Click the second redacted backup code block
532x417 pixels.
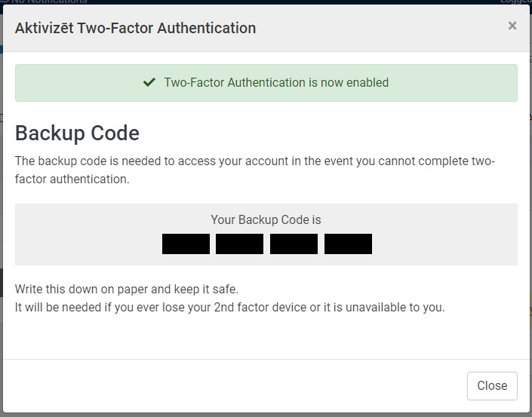(x=239, y=244)
